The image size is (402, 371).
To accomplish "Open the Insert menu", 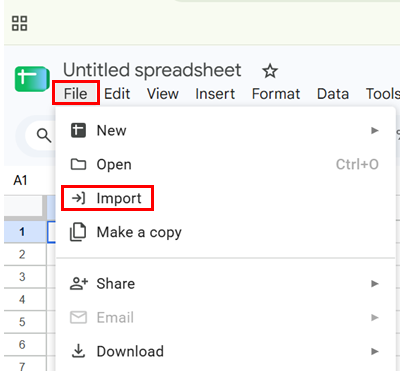I will [x=215, y=94].
